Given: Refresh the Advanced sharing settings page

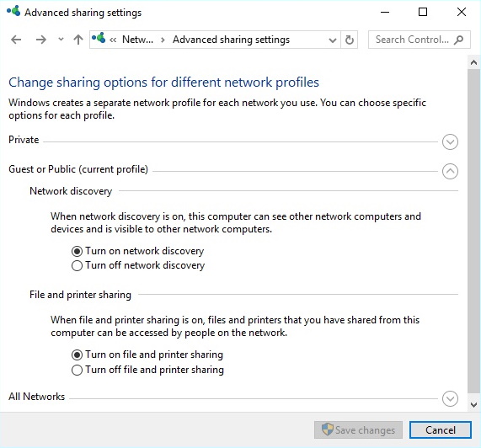Looking at the screenshot, I should pyautogui.click(x=349, y=40).
